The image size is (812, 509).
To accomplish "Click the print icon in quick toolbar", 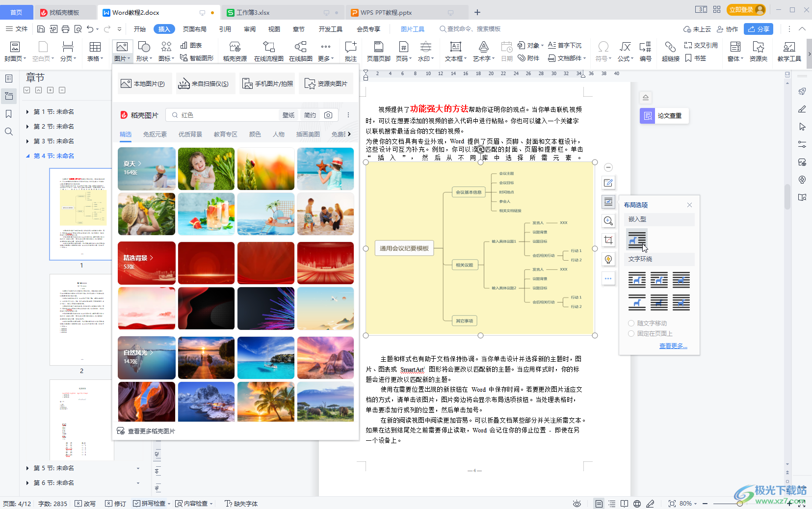I will point(66,29).
